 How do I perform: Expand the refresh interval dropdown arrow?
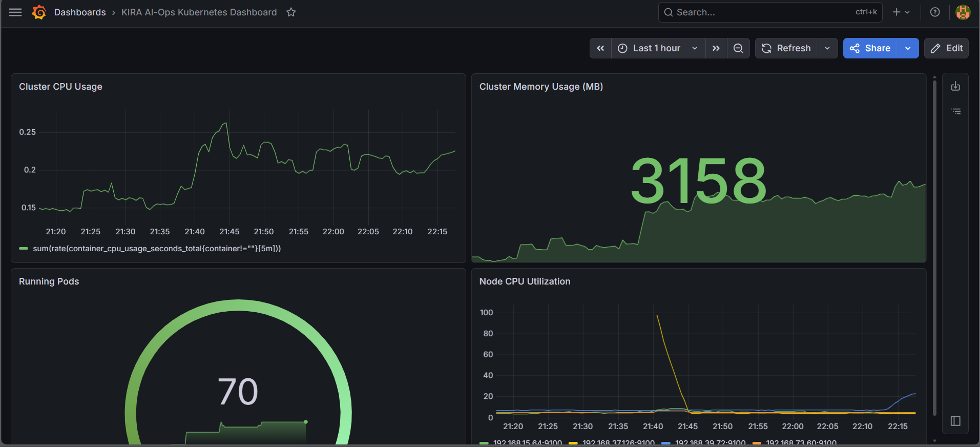click(x=827, y=48)
